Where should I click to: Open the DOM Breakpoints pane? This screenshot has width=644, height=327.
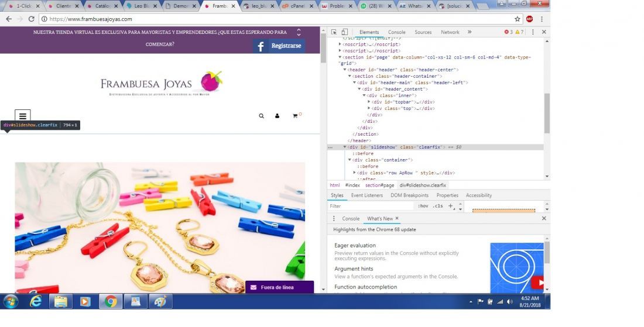(409, 195)
